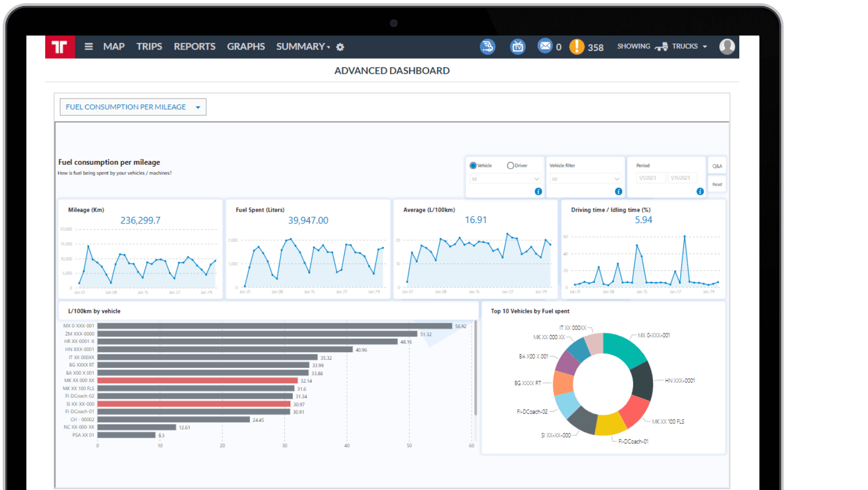The width and height of the screenshot is (868, 490).
Task: Open the TRIPS menu
Action: [149, 47]
